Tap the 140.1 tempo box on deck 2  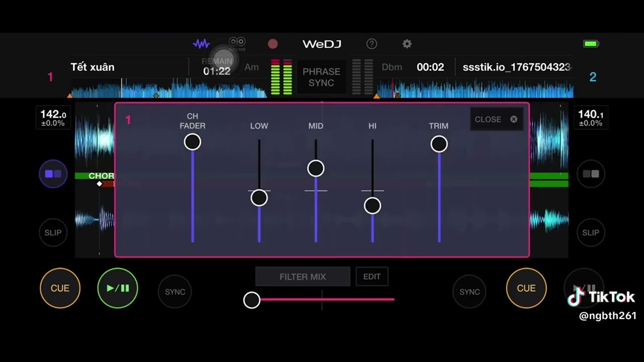tap(591, 118)
